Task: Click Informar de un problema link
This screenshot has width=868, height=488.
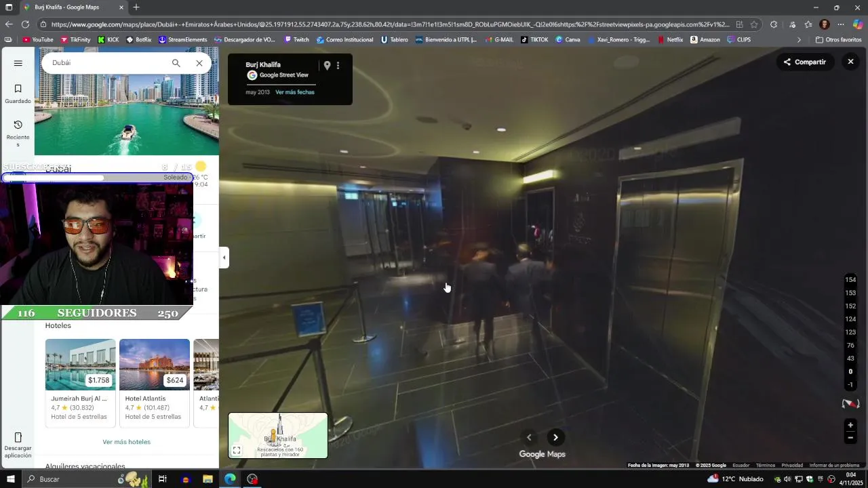Action: coord(834,466)
